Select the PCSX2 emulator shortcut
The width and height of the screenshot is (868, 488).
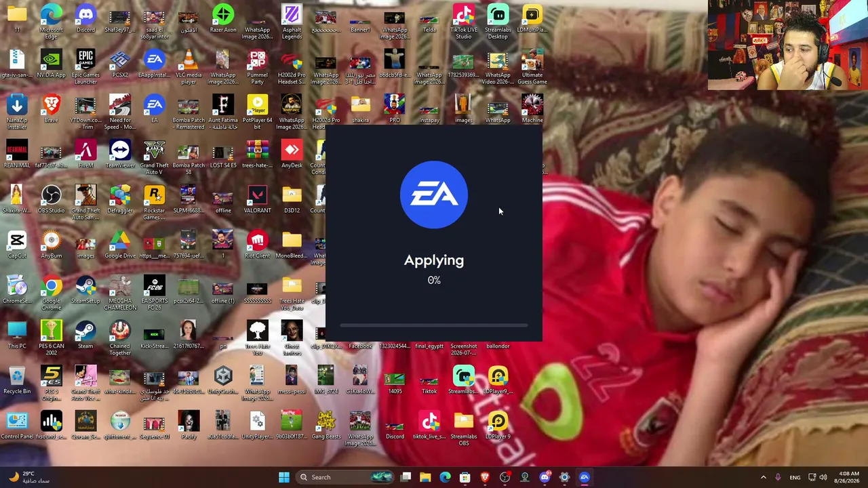click(x=120, y=64)
